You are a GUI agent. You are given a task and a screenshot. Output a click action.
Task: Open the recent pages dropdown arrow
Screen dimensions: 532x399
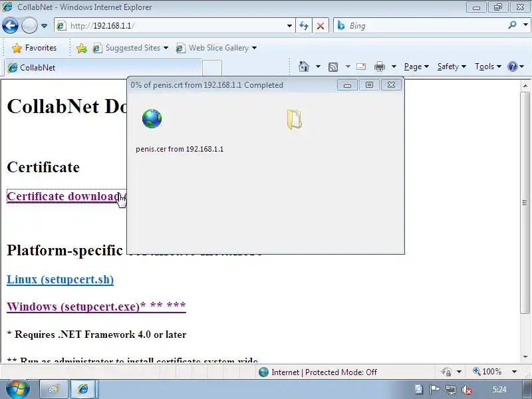pos(44,26)
